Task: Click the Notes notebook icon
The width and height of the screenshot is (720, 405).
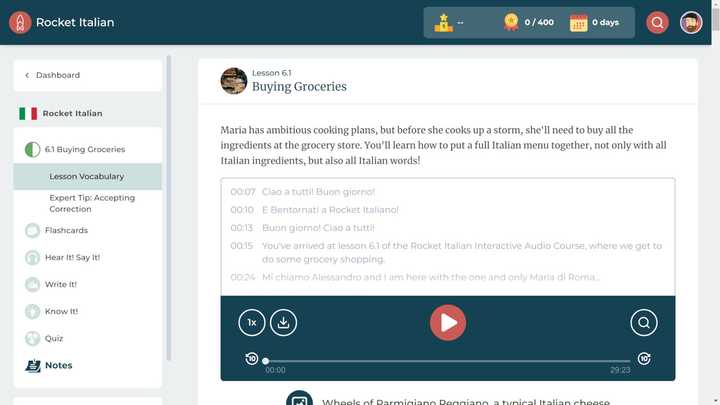Action: click(33, 366)
